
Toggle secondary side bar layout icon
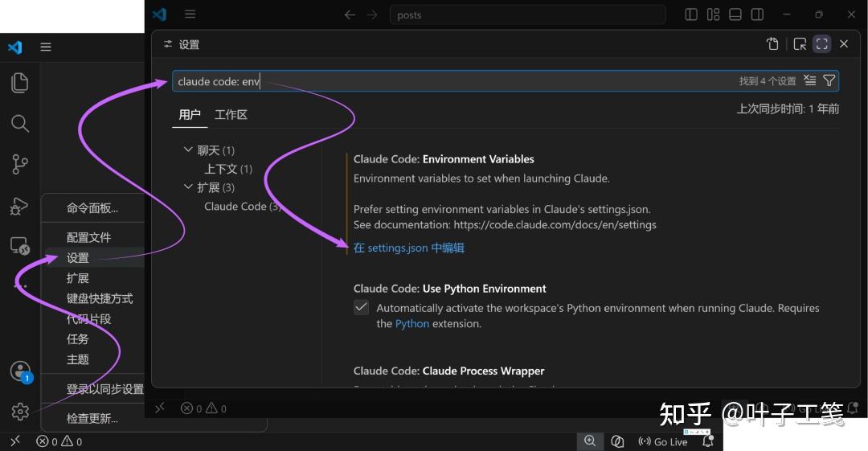point(757,15)
